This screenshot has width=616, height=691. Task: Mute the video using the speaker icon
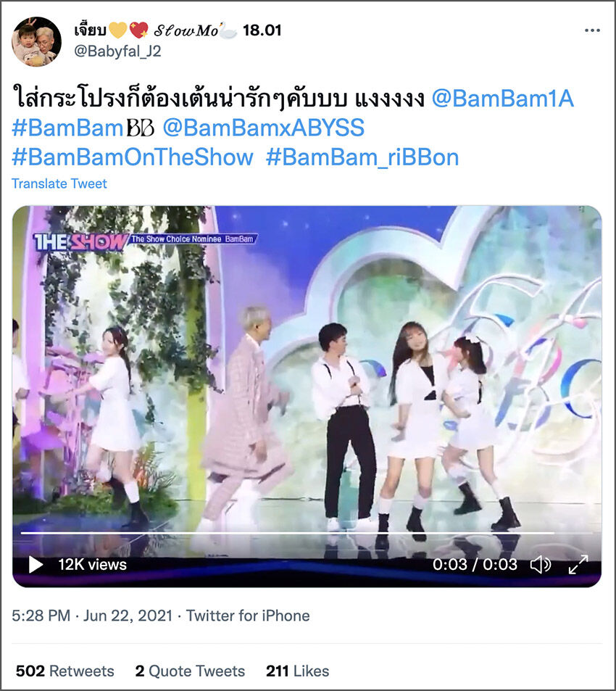[x=540, y=565]
